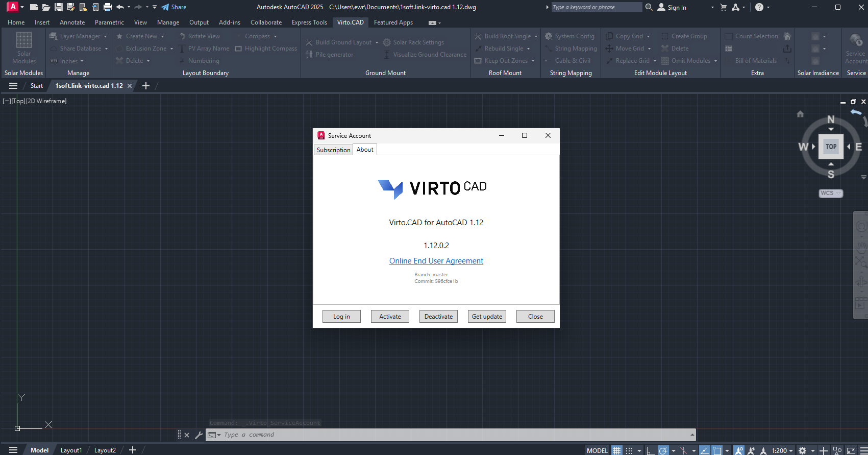This screenshot has height=455, width=868.
Task: Toggle Polar Tracking in status bar
Action: click(x=663, y=450)
